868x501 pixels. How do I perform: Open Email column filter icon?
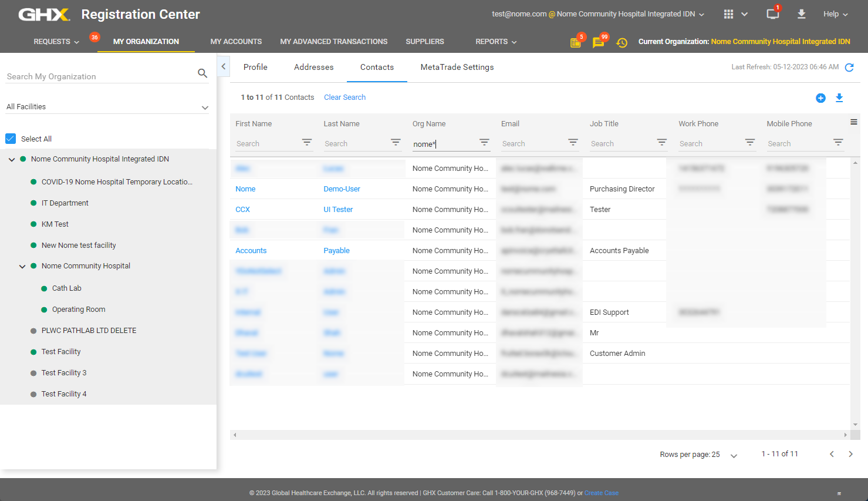[573, 142]
